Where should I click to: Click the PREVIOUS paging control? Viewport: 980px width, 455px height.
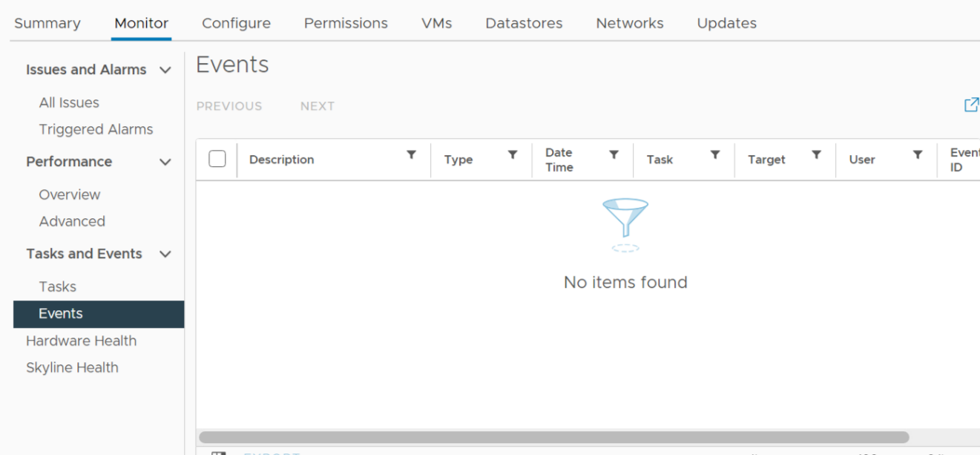229,105
